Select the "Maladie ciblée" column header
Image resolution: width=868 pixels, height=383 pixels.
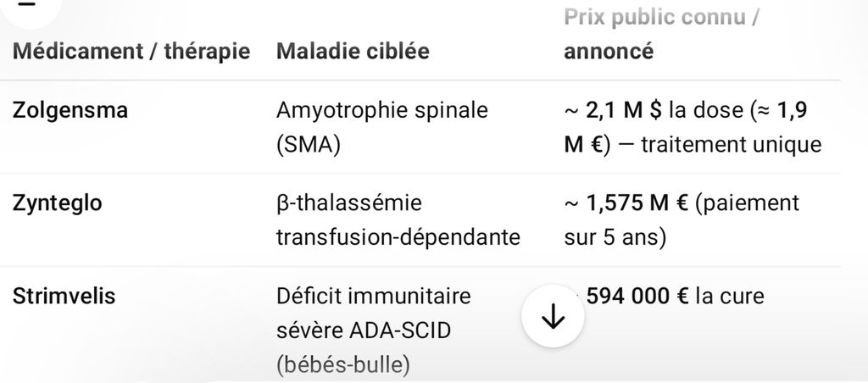[x=353, y=51]
